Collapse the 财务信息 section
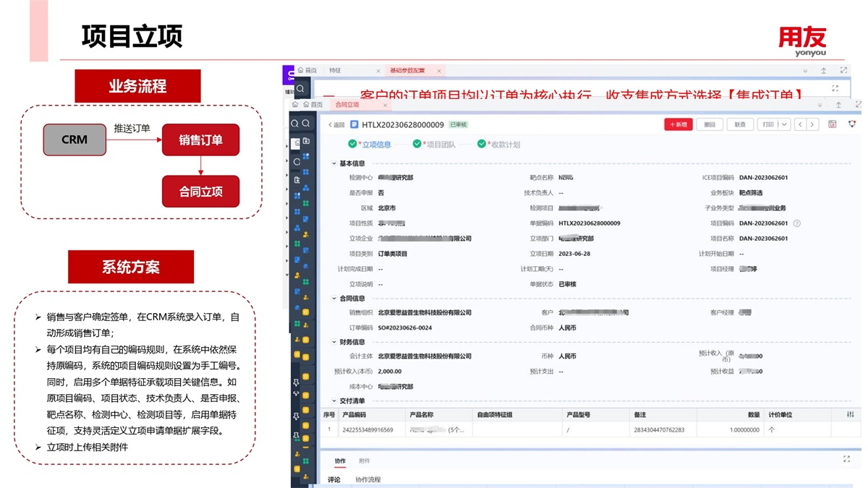Image resolution: width=868 pixels, height=488 pixels. 334,342
